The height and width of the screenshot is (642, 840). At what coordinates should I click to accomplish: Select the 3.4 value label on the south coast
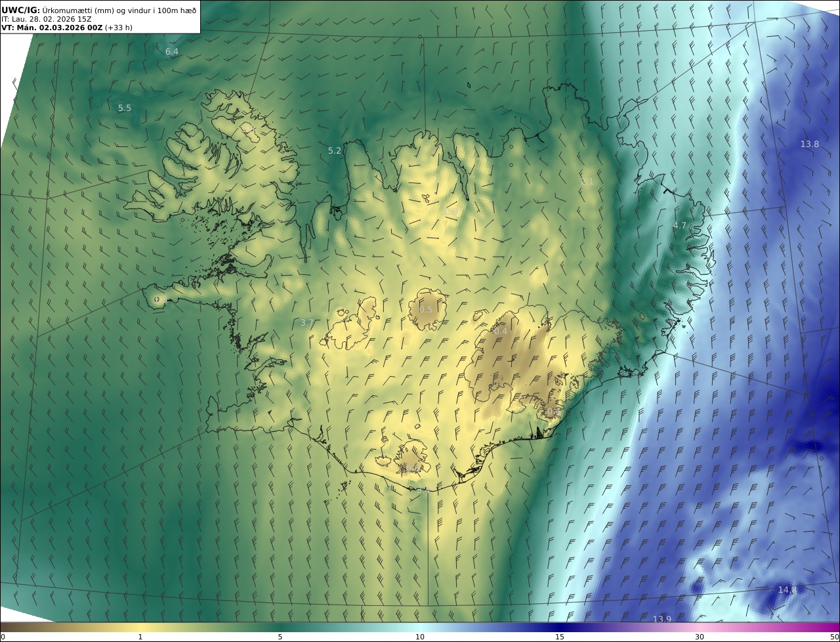click(423, 490)
